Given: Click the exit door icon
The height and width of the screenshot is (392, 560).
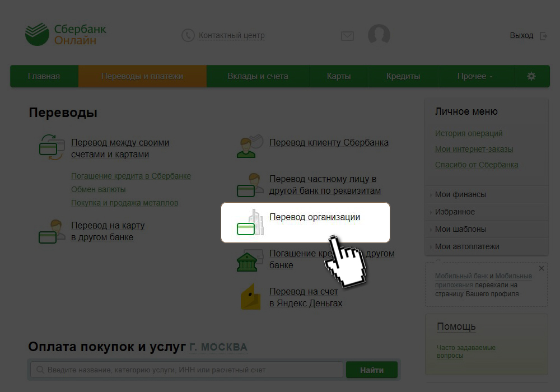Looking at the screenshot, I should 543,36.
